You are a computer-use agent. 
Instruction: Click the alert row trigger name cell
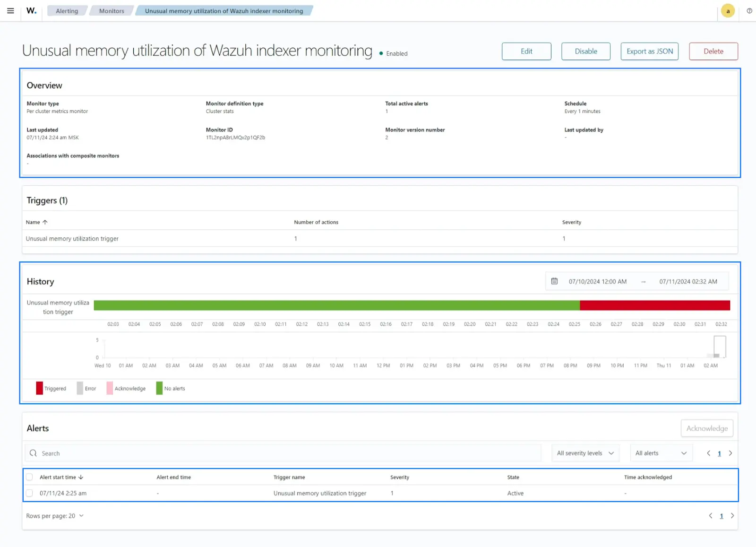(320, 493)
